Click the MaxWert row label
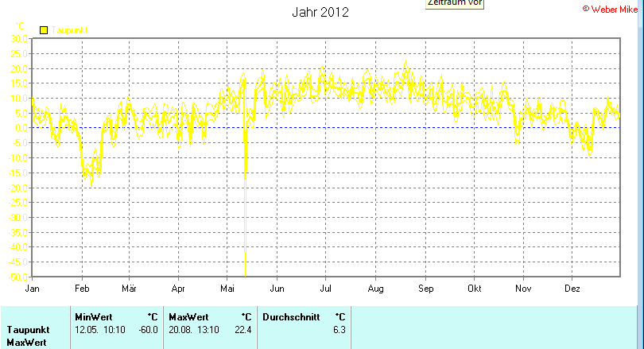 click(26, 343)
